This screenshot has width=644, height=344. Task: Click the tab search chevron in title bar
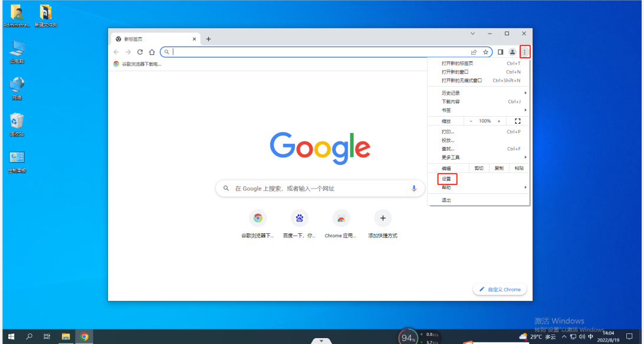click(x=473, y=34)
